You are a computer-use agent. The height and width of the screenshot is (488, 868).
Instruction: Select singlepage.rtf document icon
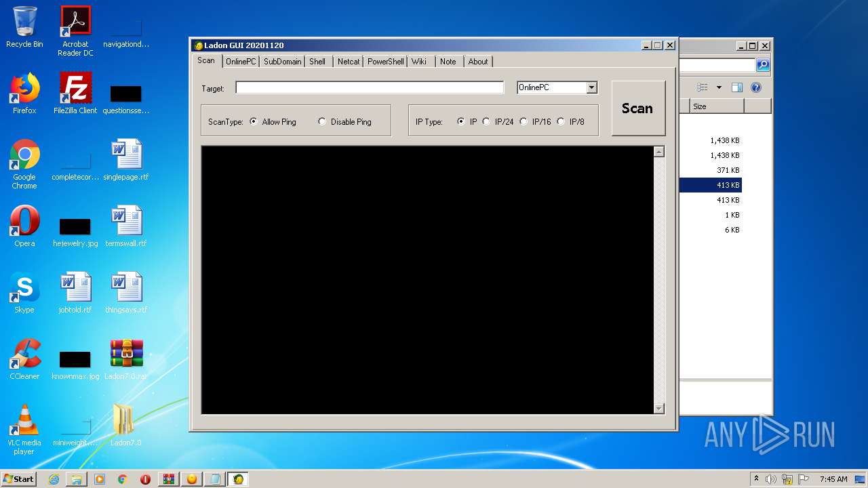[x=126, y=160]
